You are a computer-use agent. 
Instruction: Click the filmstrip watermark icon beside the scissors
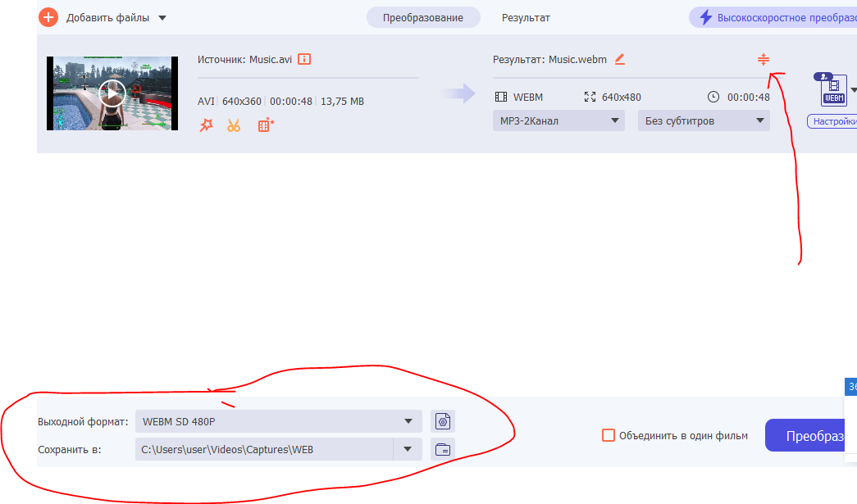(x=266, y=125)
